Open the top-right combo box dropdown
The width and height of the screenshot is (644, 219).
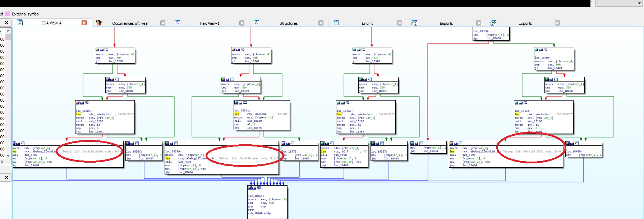point(639,3)
